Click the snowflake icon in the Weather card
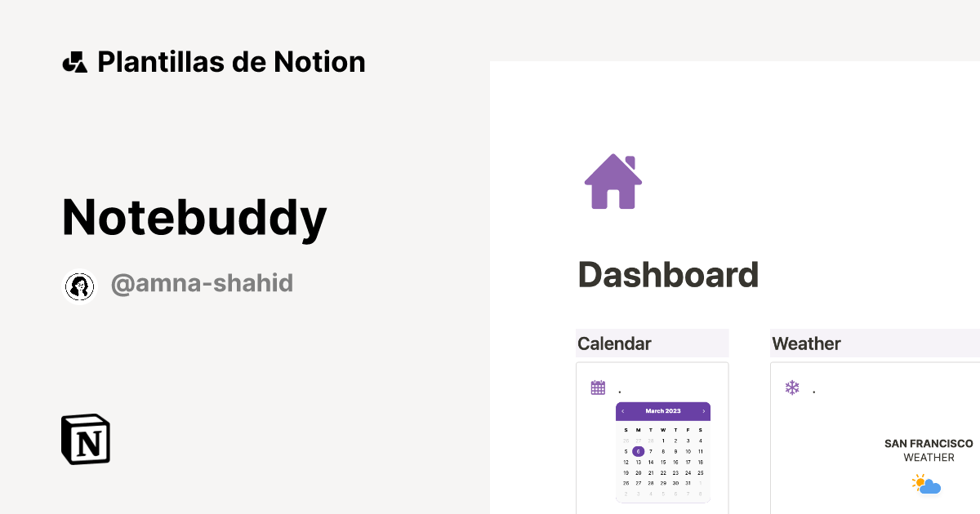This screenshot has height=514, width=980. pyautogui.click(x=792, y=386)
